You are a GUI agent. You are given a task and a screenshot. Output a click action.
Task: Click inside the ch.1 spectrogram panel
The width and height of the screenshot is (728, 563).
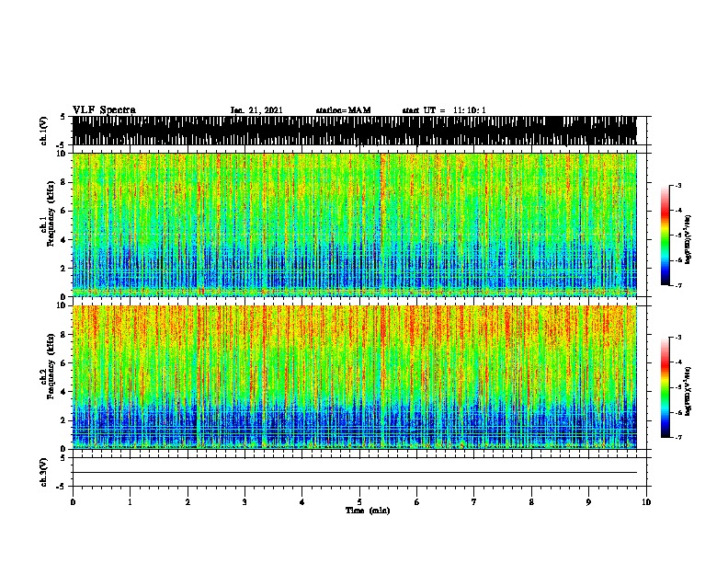coord(355,224)
